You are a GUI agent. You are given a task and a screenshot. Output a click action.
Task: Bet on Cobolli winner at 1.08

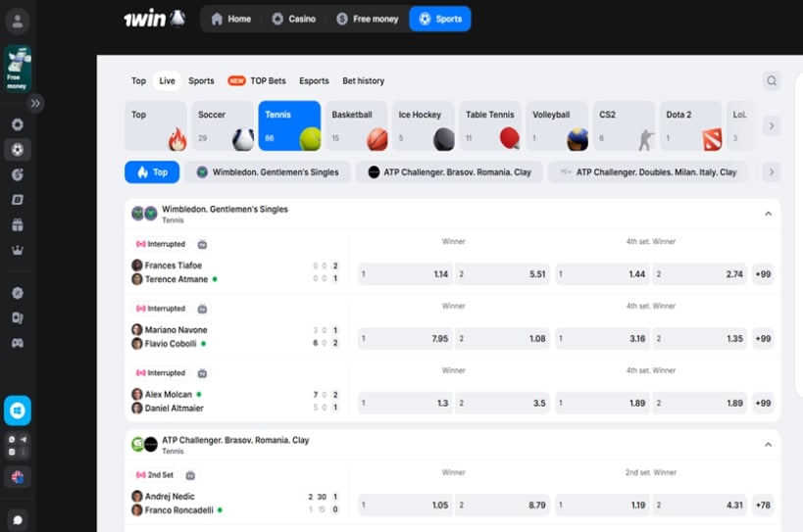[x=502, y=339]
